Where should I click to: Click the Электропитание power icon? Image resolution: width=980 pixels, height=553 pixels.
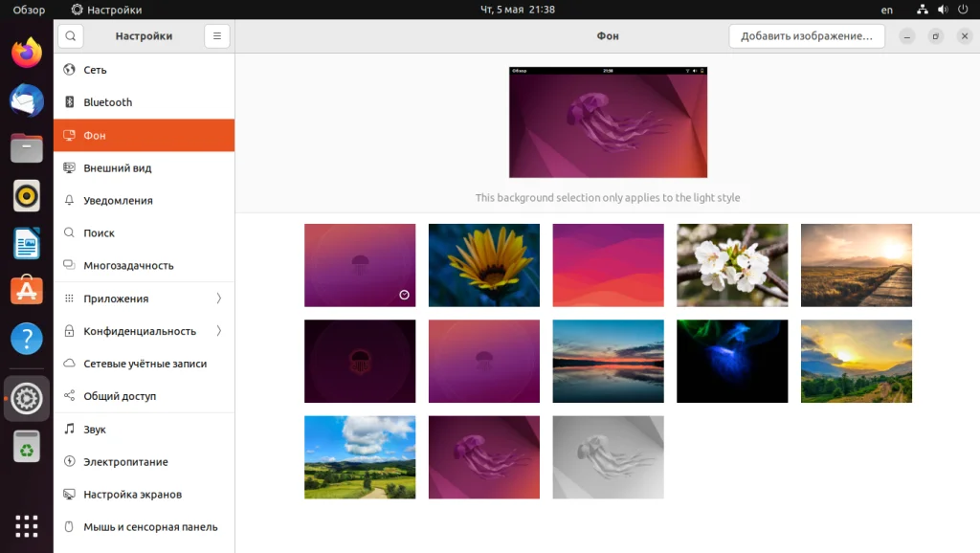tap(68, 461)
